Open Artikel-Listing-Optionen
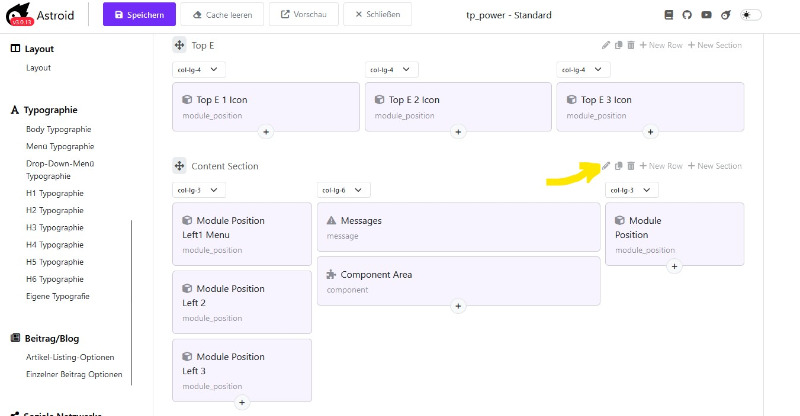The image size is (800, 416). 70,357
